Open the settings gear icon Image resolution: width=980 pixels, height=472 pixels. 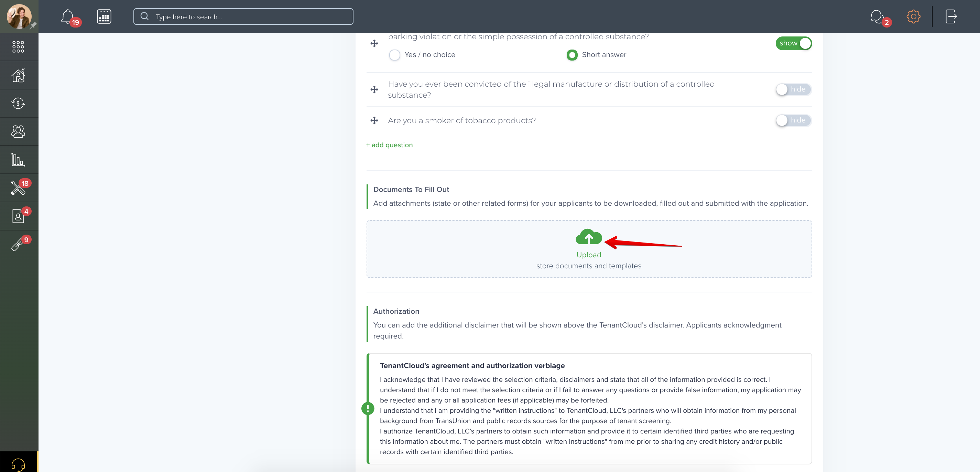click(913, 17)
